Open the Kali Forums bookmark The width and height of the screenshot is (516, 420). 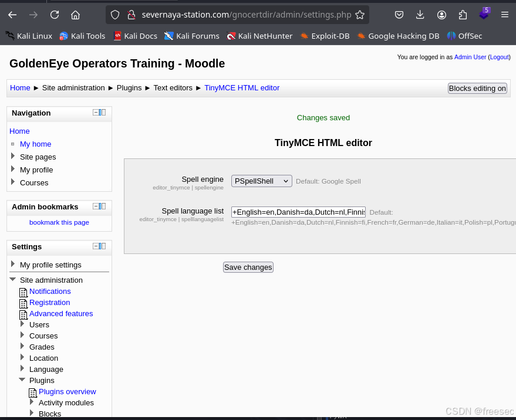[x=192, y=36]
